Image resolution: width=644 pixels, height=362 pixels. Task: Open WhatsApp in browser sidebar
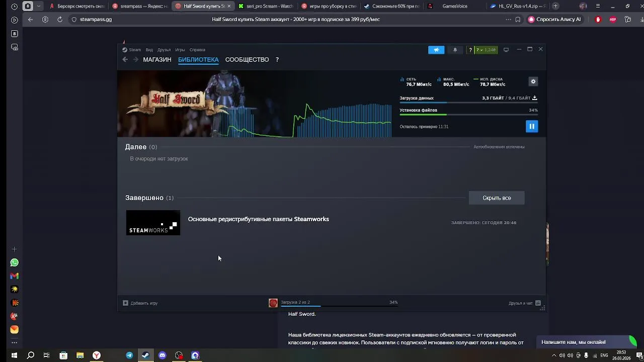click(15, 262)
